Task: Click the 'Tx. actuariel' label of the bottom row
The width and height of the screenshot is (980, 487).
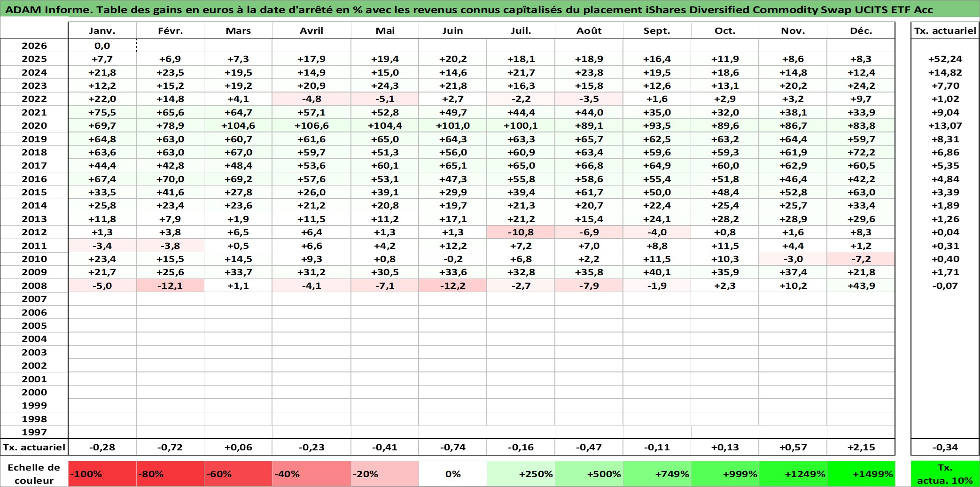Action: coord(34,447)
